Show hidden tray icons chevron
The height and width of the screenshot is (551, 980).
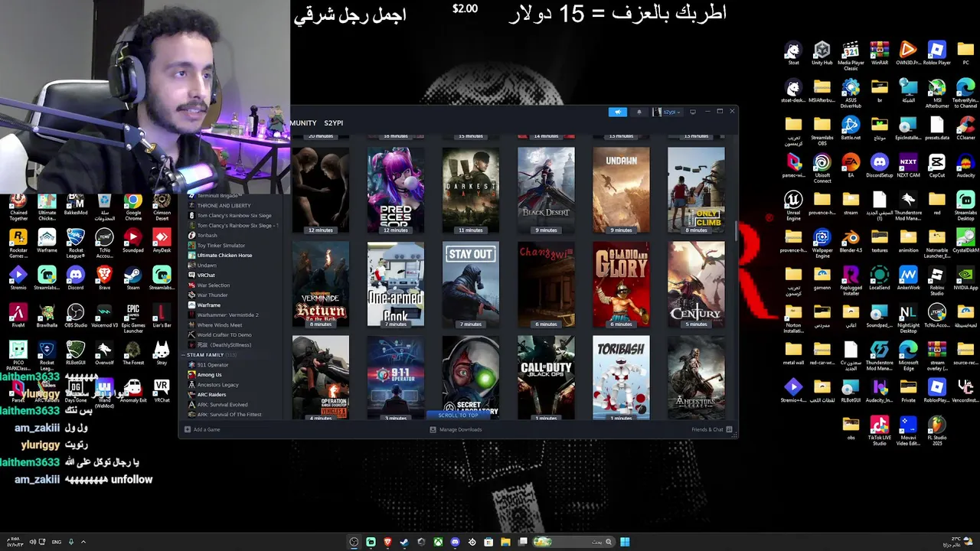[83, 542]
